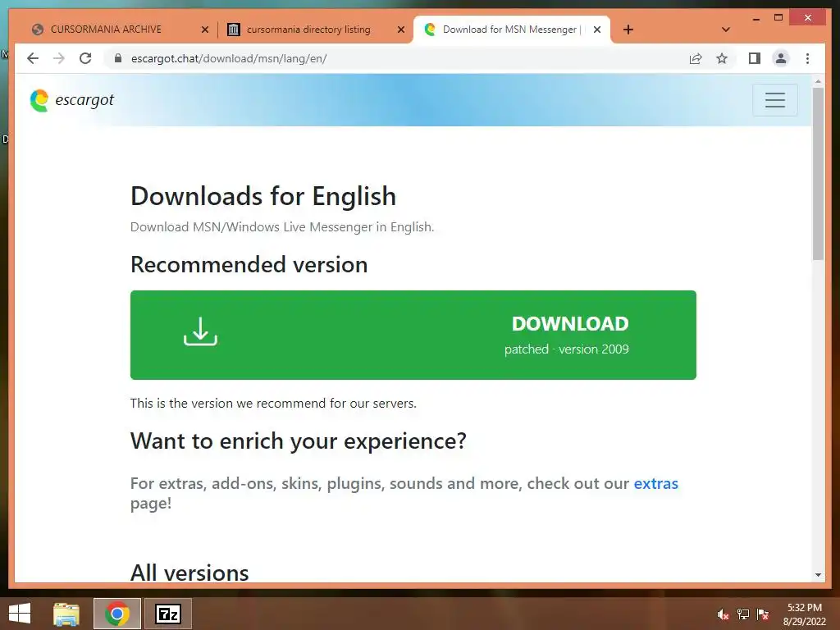Image resolution: width=840 pixels, height=630 pixels.
Task: Open a new tab with plus button
Action: tap(628, 30)
